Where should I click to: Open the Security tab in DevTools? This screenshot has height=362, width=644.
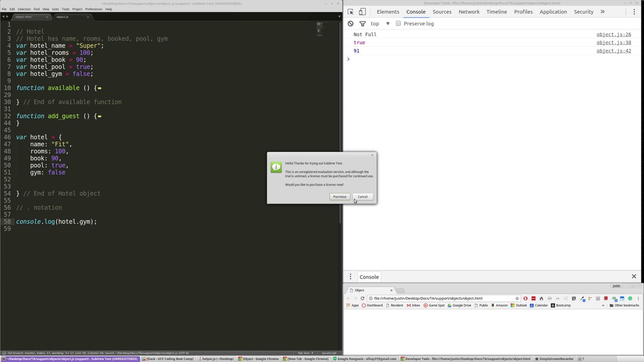pyautogui.click(x=584, y=12)
